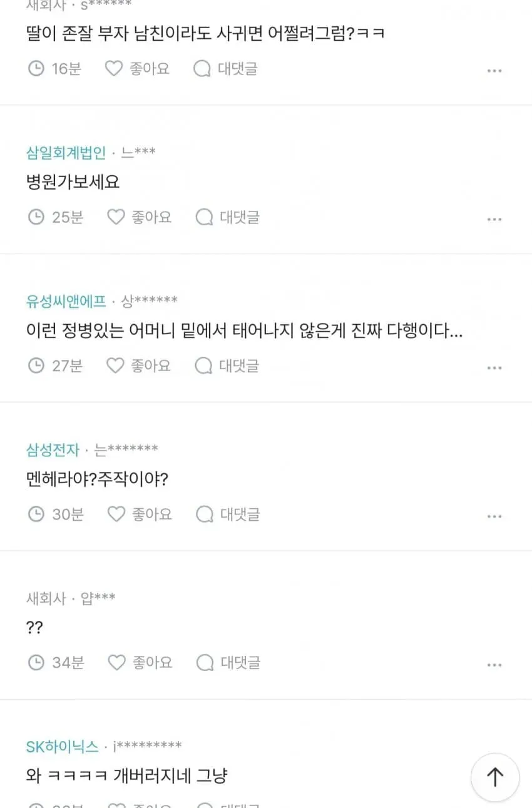Viewport: 532px width, 808px height.
Task: Open 삼일회계법인 company link
Action: tap(66, 152)
